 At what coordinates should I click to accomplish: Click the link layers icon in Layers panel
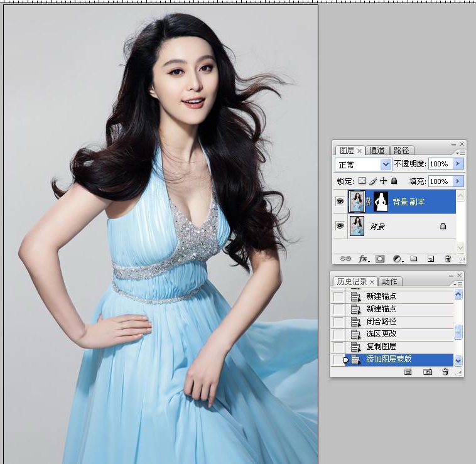pos(345,258)
